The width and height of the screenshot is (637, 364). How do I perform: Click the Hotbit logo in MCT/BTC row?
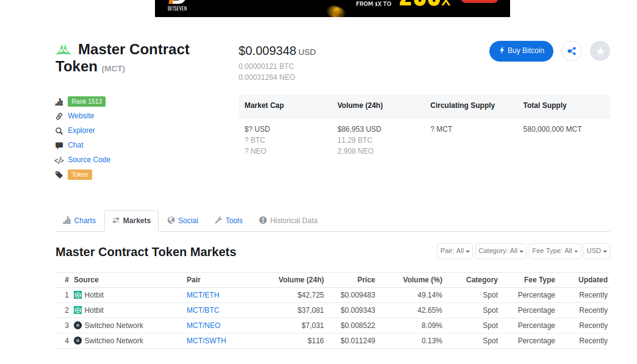77,310
